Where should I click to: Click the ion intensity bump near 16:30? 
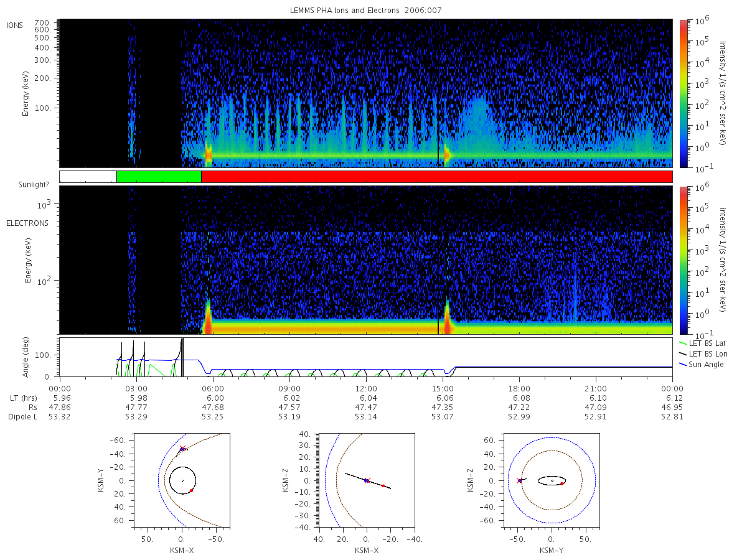478,118
